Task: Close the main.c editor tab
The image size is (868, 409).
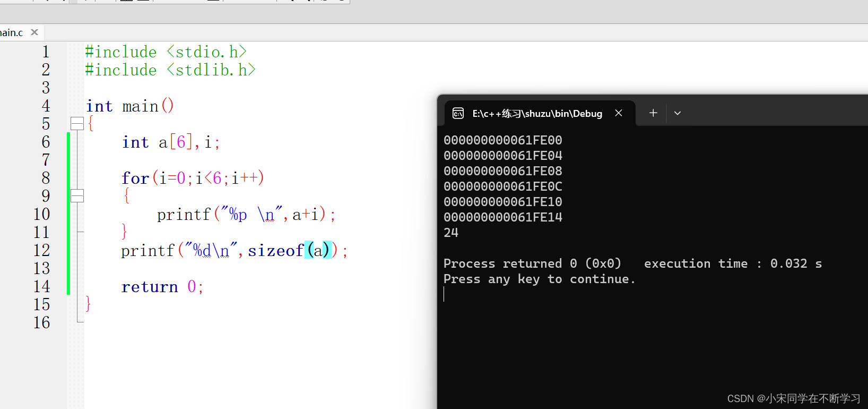Action: pyautogui.click(x=34, y=32)
